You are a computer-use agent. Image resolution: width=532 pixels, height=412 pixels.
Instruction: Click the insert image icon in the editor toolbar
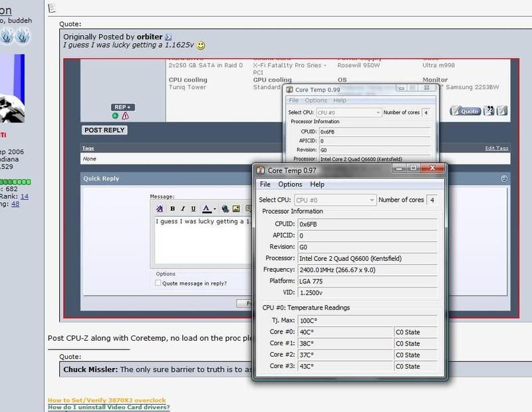(236, 208)
